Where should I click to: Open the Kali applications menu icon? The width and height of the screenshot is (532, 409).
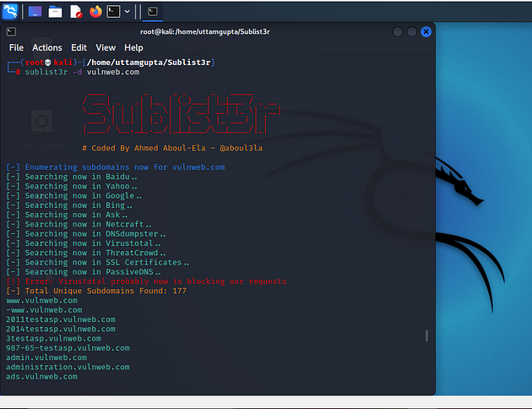click(x=10, y=12)
